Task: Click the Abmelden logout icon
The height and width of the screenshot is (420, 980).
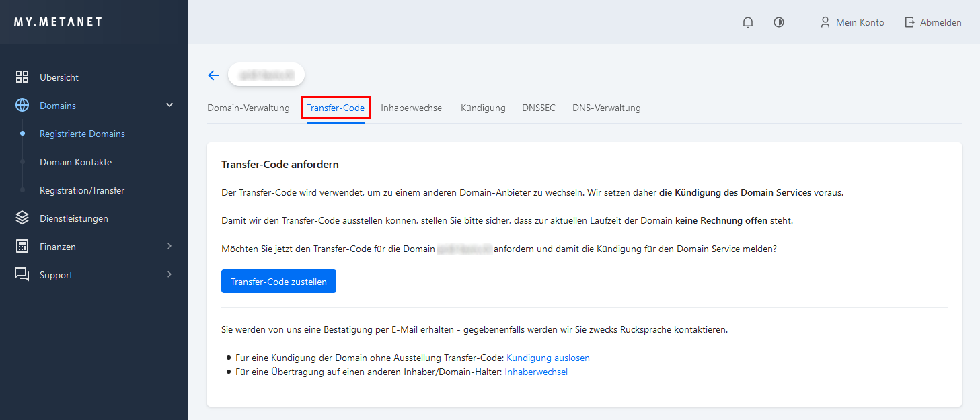Action: [x=910, y=22]
